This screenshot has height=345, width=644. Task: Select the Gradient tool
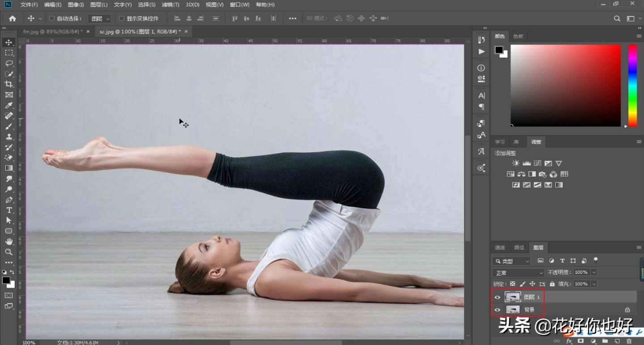point(9,168)
